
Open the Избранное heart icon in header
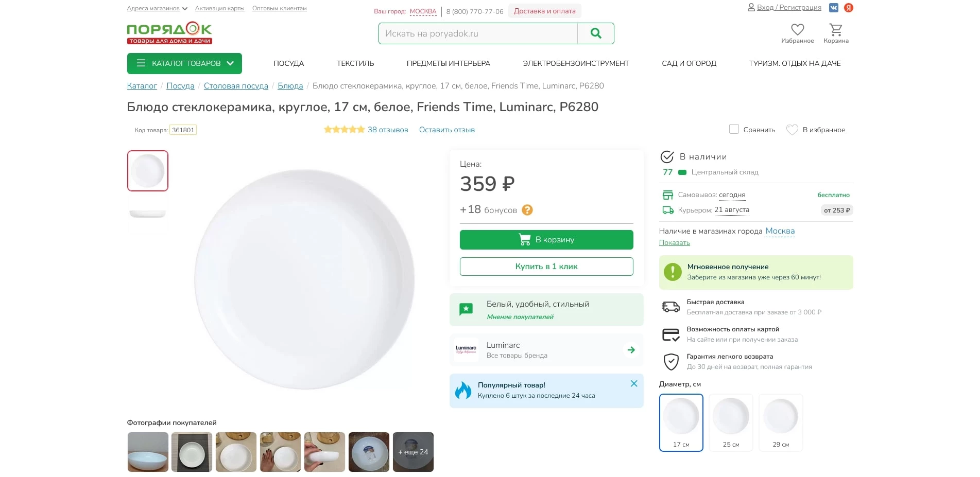[x=797, y=30]
